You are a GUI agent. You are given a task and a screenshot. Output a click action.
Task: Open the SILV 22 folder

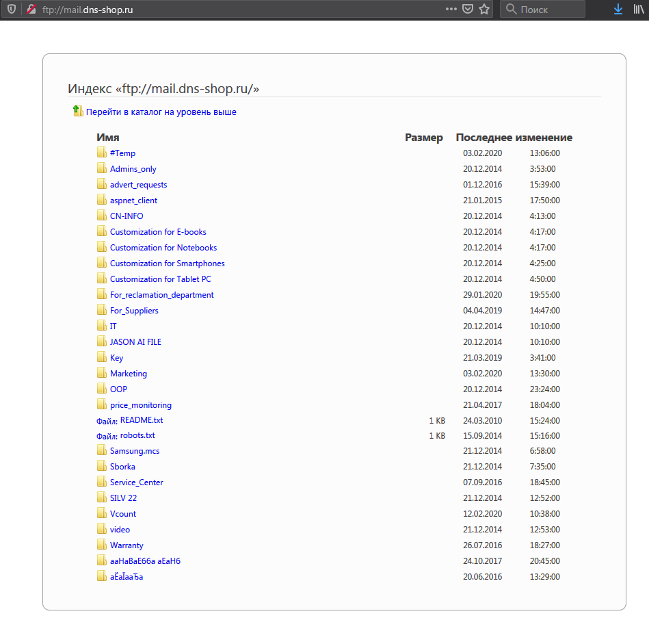tap(123, 498)
